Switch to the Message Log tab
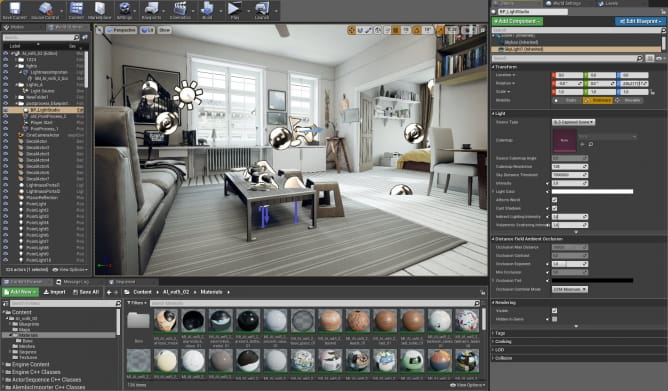The image size is (668, 391). [x=73, y=282]
